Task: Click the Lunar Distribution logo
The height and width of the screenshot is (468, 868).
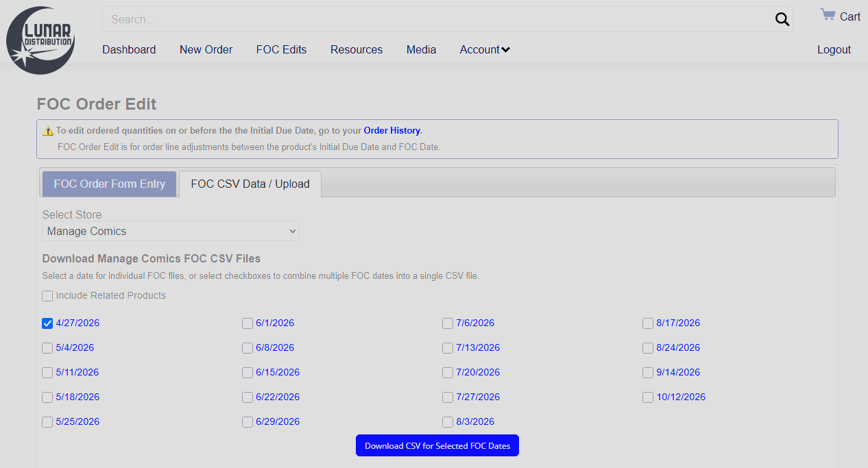Action: pos(40,40)
